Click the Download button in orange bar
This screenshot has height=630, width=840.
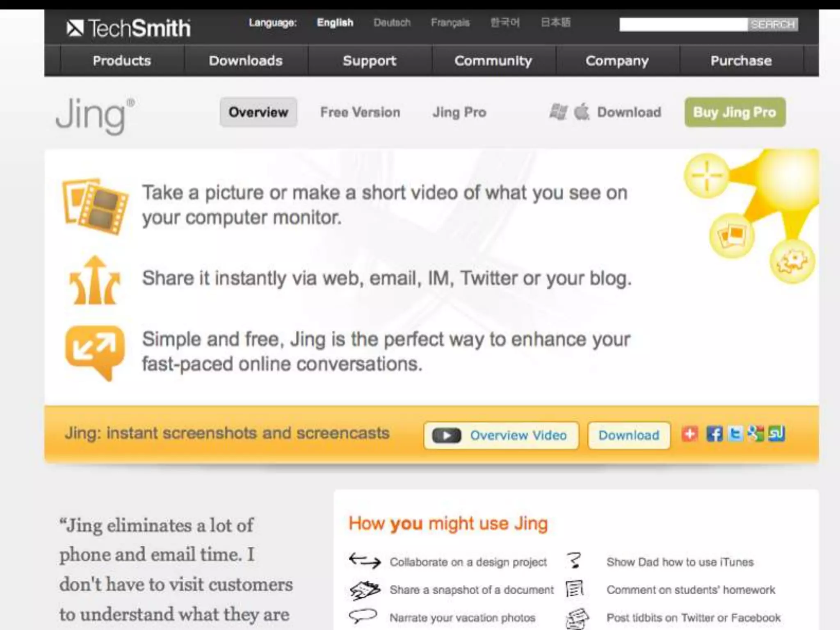629,435
